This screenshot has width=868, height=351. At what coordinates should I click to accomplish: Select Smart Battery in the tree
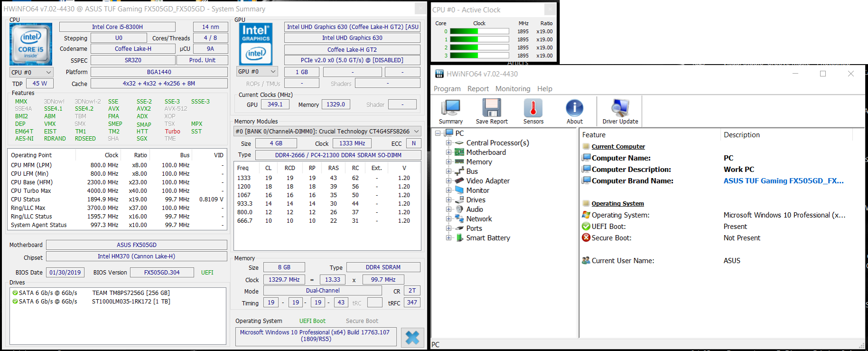click(488, 238)
